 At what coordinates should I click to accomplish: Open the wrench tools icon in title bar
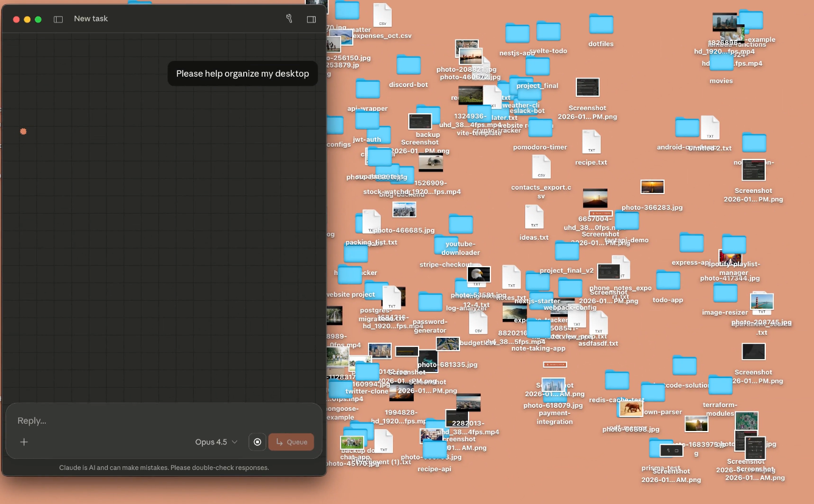(x=289, y=19)
